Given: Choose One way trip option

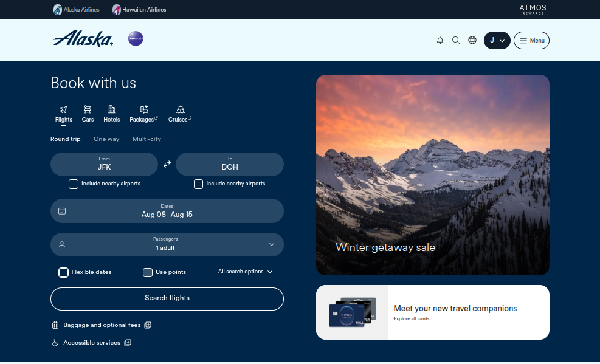Looking at the screenshot, I should 106,139.
